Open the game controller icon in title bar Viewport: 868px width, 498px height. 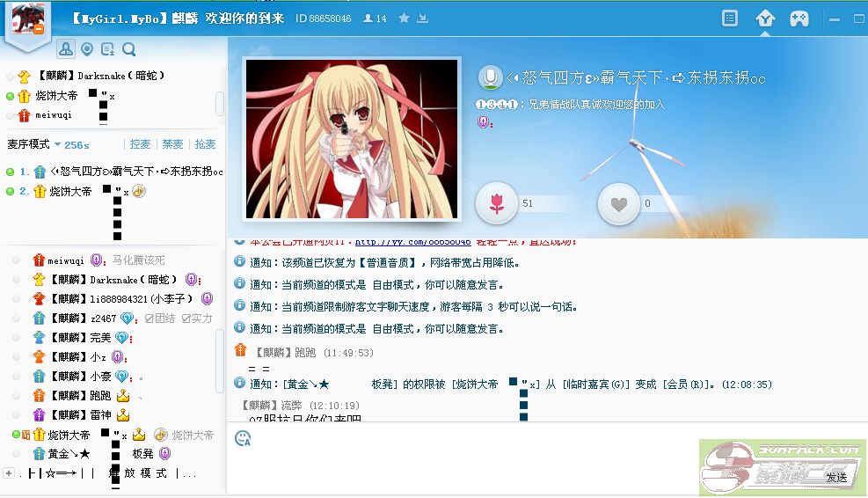(799, 18)
